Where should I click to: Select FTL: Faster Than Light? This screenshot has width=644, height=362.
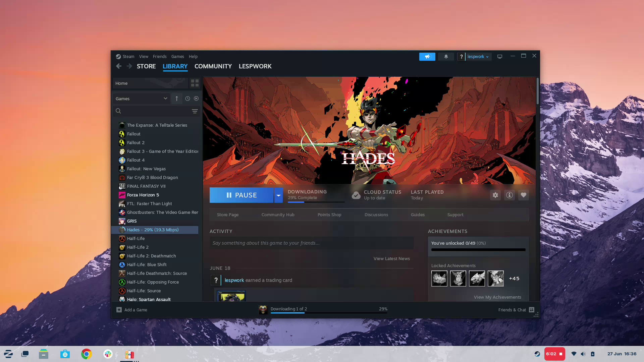click(x=155, y=203)
